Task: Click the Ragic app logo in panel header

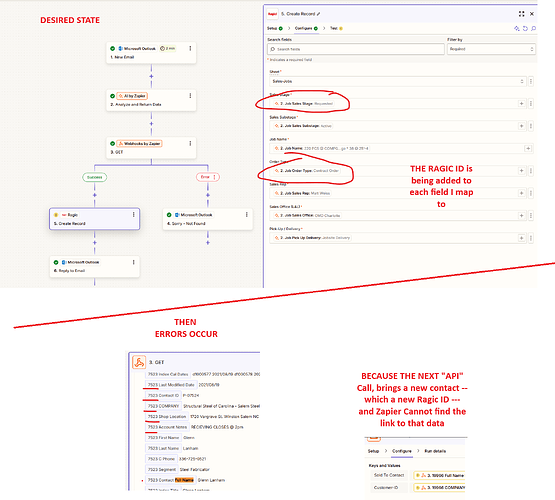Action: (x=272, y=14)
